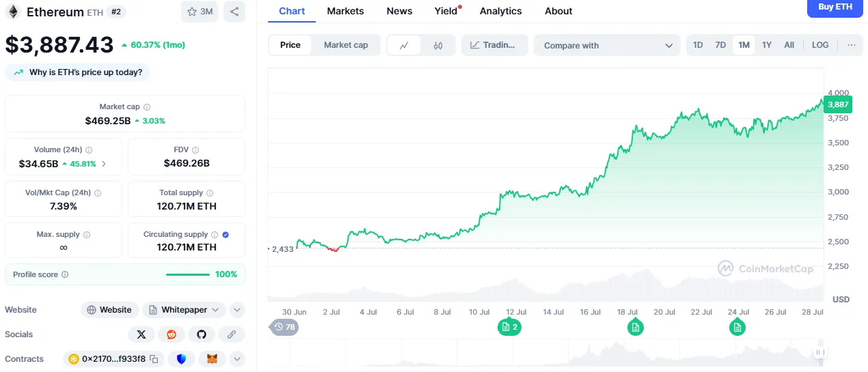Open the Reddit social link
This screenshot has width=868, height=372.
click(172, 334)
